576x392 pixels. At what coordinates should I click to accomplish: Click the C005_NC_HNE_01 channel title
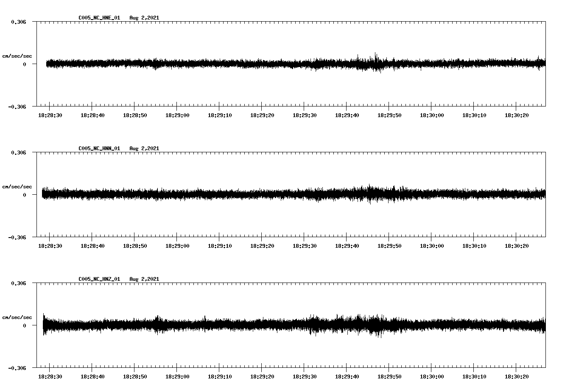point(99,18)
